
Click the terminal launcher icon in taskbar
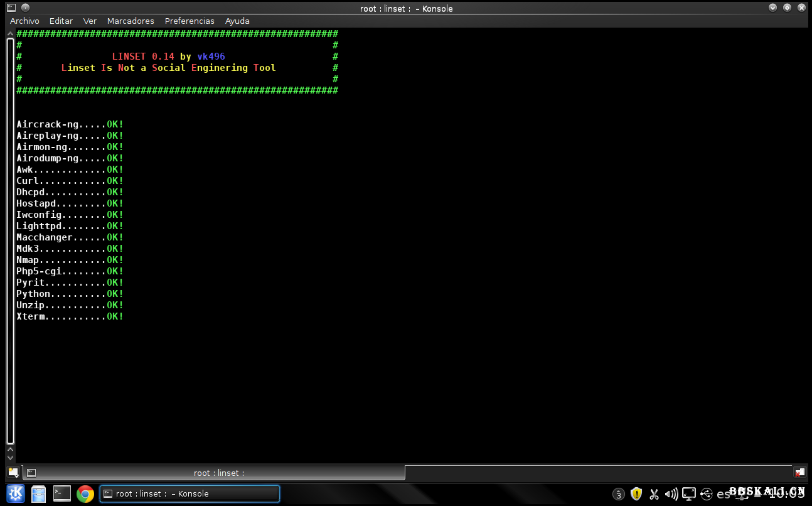(x=62, y=494)
